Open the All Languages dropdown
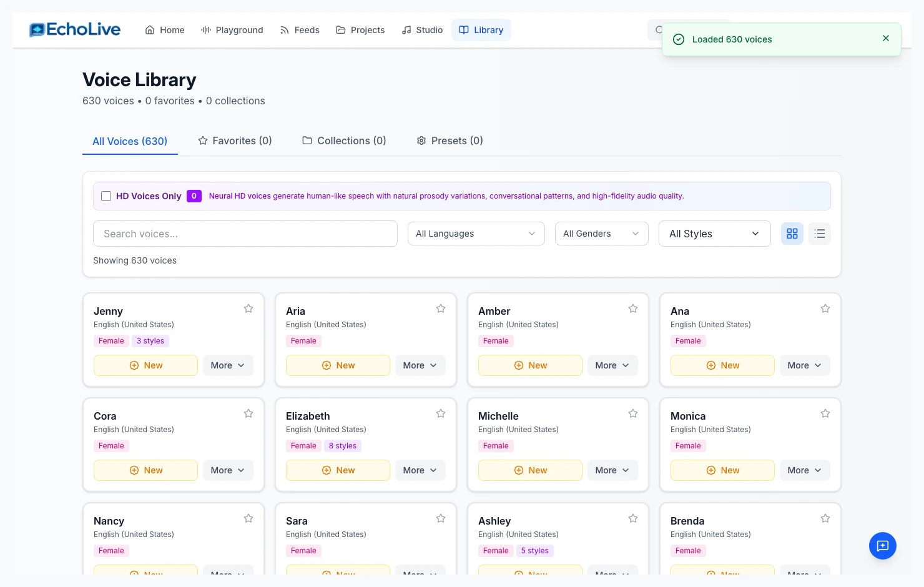The height and width of the screenshot is (587, 924). (x=475, y=234)
